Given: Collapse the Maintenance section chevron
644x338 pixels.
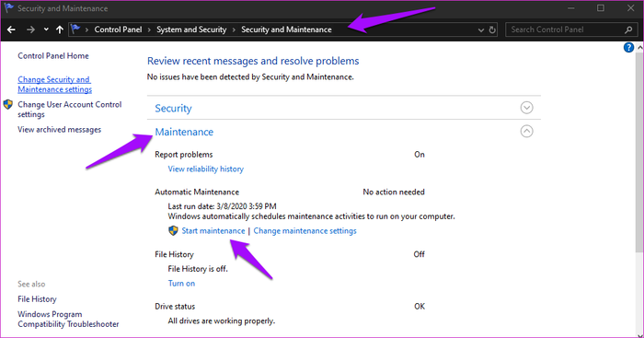Looking at the screenshot, I should pyautogui.click(x=526, y=131).
